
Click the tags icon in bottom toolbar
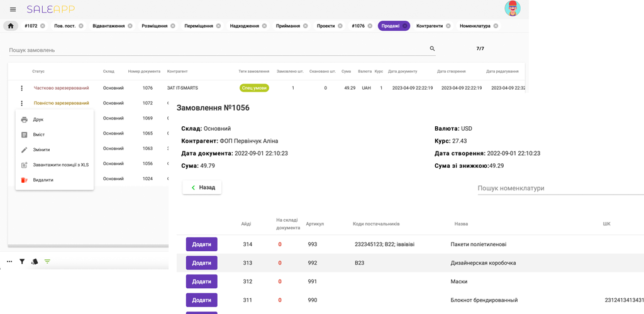coord(35,261)
